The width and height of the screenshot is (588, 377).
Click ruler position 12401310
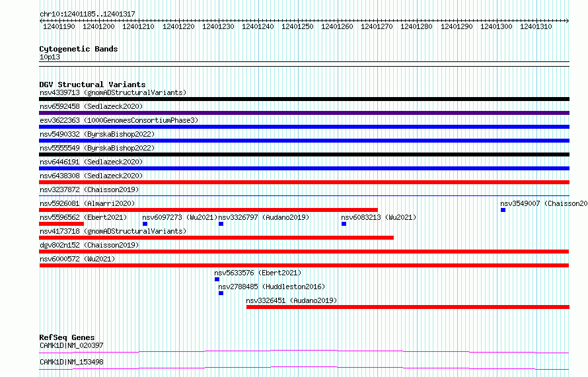[536, 26]
